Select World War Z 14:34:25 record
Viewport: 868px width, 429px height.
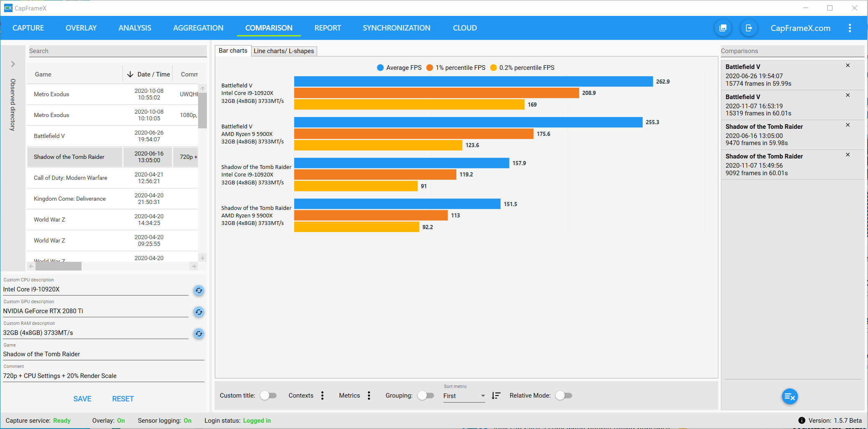click(x=112, y=220)
